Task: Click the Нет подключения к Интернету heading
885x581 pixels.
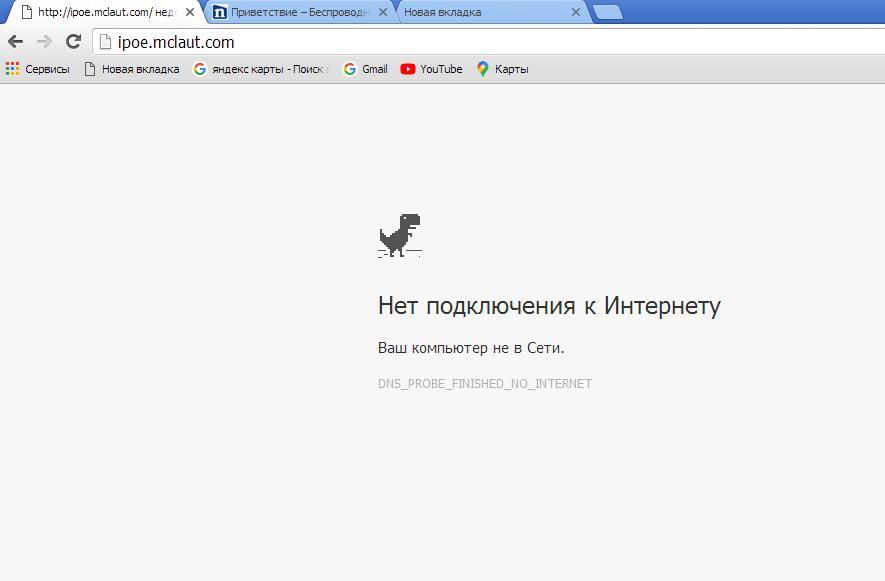Action: (549, 306)
